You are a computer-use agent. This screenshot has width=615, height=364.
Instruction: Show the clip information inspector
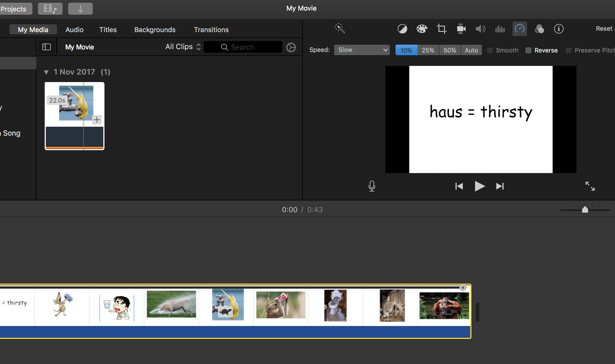click(559, 29)
